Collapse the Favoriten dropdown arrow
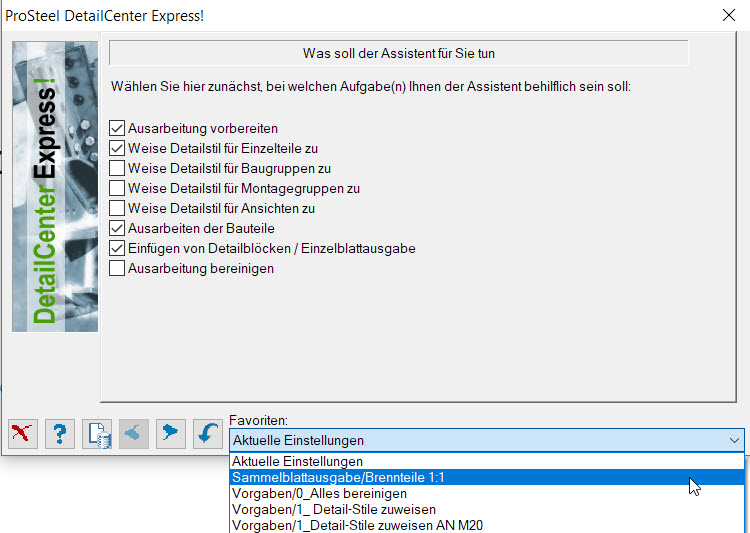This screenshot has width=750, height=533. (x=734, y=440)
